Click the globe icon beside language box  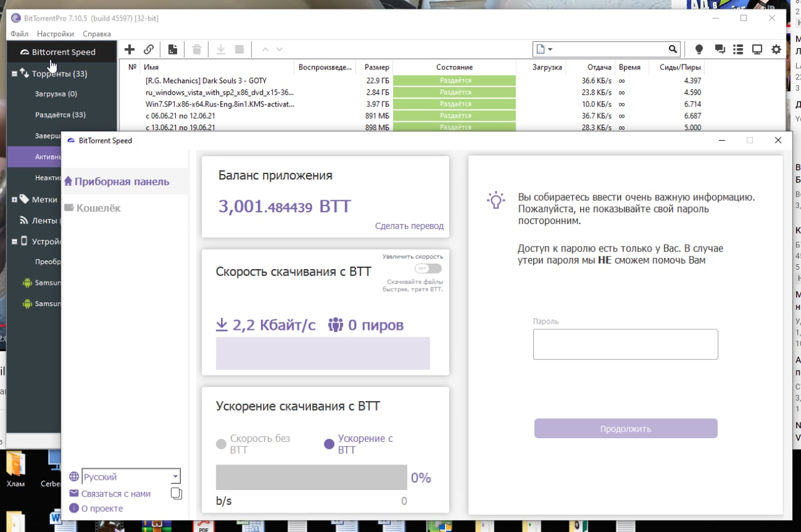[74, 477]
